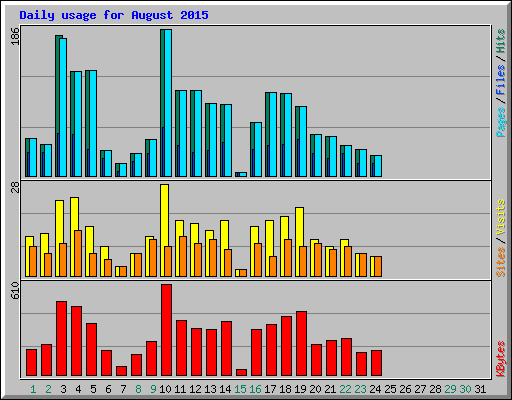
Task: Click day label "28" on the x-axis
Action: (x=435, y=389)
